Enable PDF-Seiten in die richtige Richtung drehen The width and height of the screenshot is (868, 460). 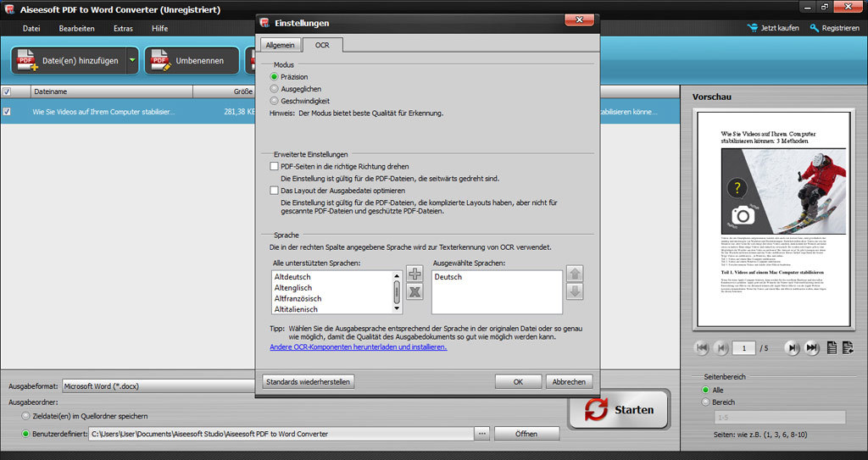tap(274, 166)
